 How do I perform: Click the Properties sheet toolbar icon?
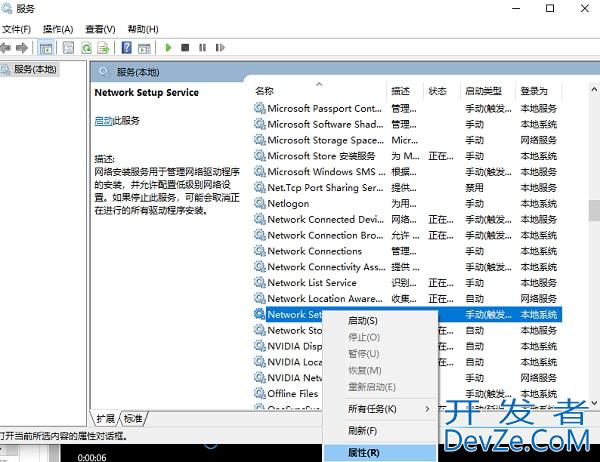(68, 48)
